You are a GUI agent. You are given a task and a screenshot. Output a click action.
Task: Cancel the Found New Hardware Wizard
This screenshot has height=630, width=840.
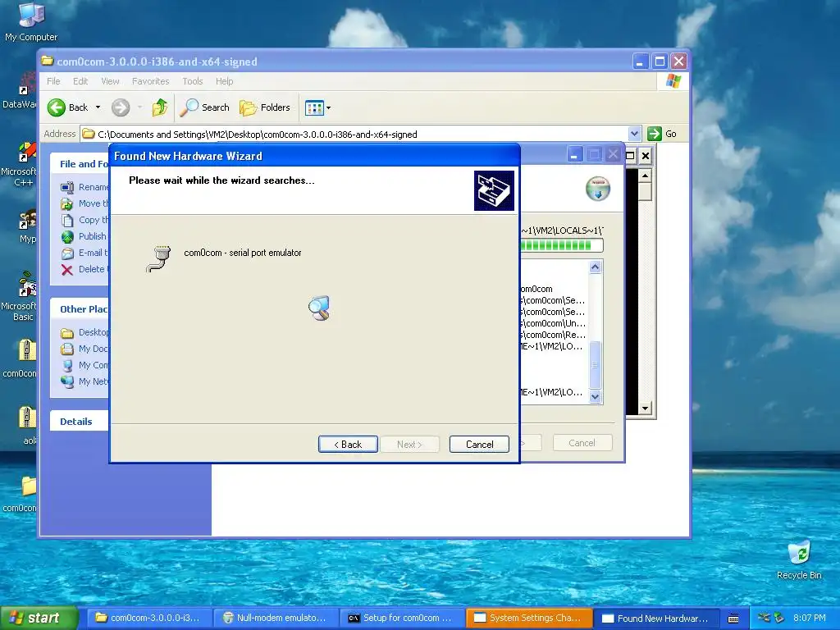tap(479, 444)
